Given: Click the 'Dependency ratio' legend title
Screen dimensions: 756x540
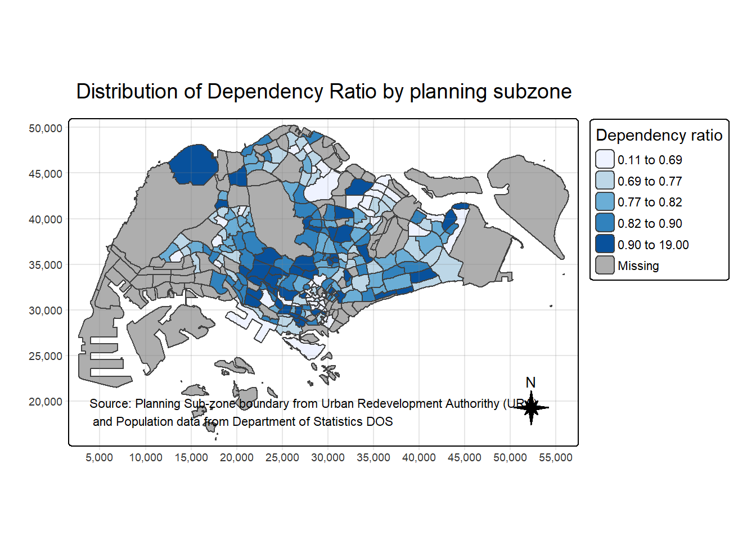Looking at the screenshot, I should coord(659,136).
